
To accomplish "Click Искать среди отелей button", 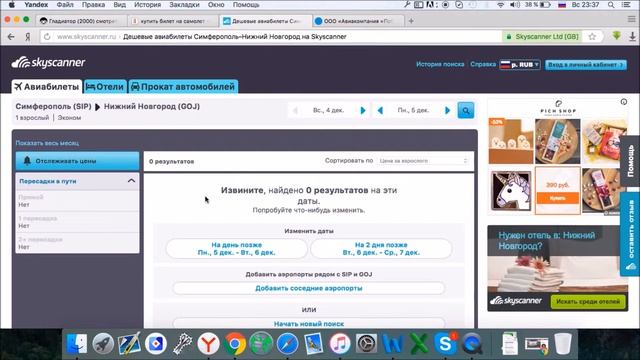I will pyautogui.click(x=588, y=302).
